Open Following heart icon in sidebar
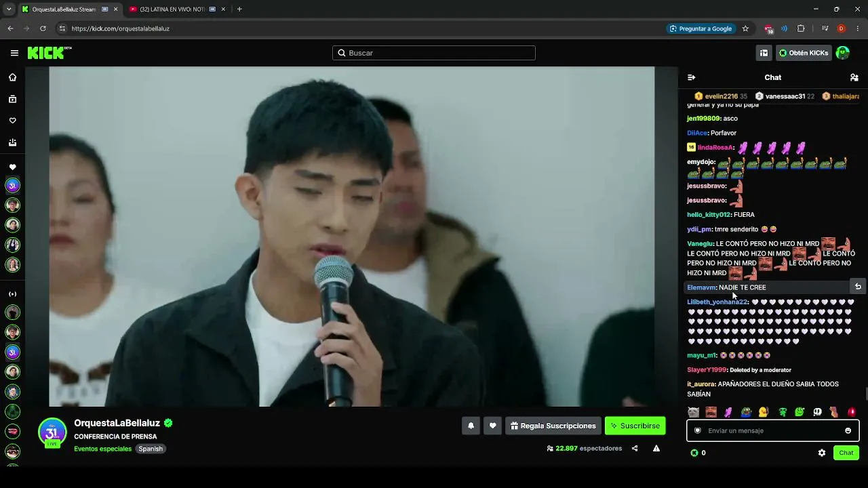Image resolution: width=868 pixels, height=488 pixels. tap(12, 121)
